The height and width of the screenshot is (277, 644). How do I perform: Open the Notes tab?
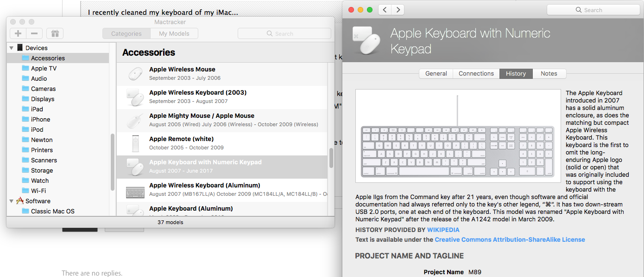(x=549, y=73)
